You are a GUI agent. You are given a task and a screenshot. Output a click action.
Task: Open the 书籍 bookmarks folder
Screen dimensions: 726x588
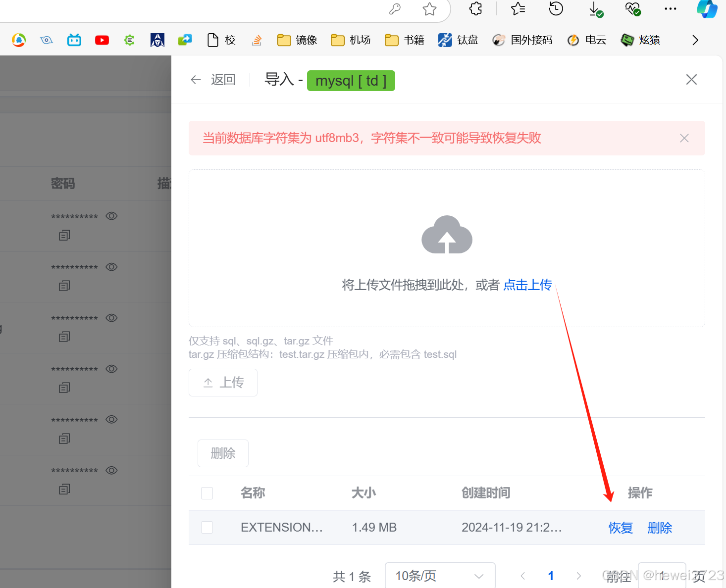[x=404, y=40]
